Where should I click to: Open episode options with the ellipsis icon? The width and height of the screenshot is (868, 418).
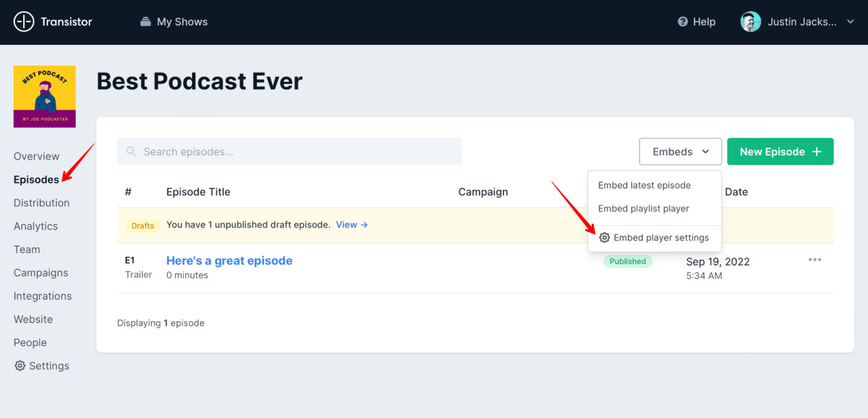tap(814, 259)
